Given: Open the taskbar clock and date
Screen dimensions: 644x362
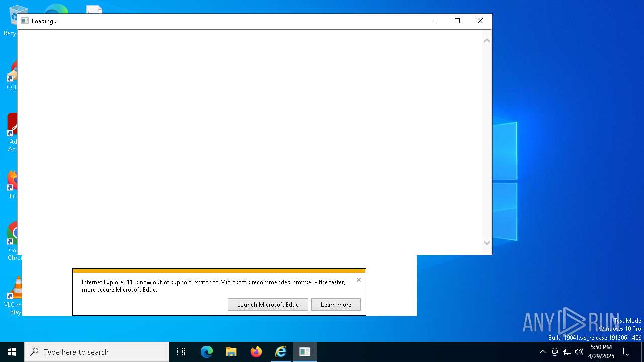Looking at the screenshot, I should tap(601, 352).
